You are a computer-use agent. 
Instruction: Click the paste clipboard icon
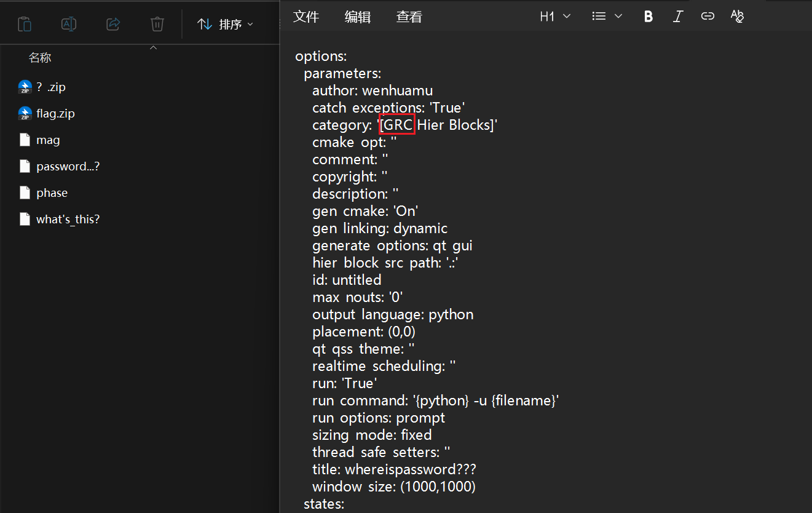coord(25,24)
